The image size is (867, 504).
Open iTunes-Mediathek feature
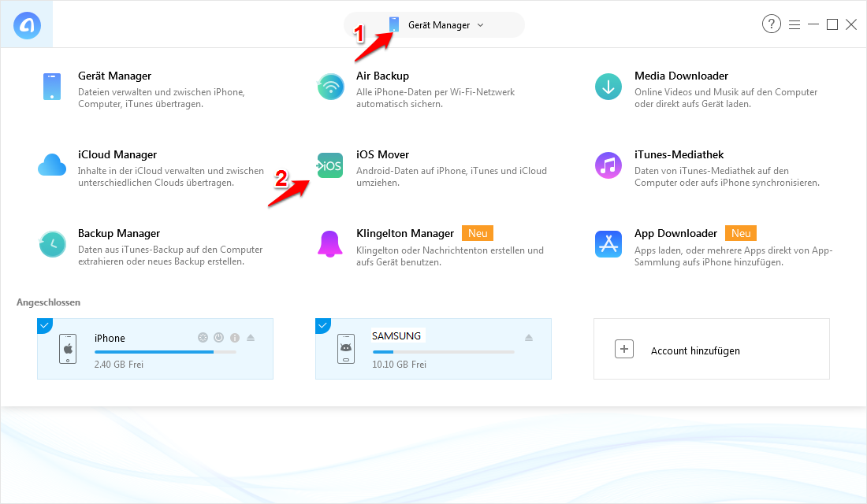click(x=679, y=154)
